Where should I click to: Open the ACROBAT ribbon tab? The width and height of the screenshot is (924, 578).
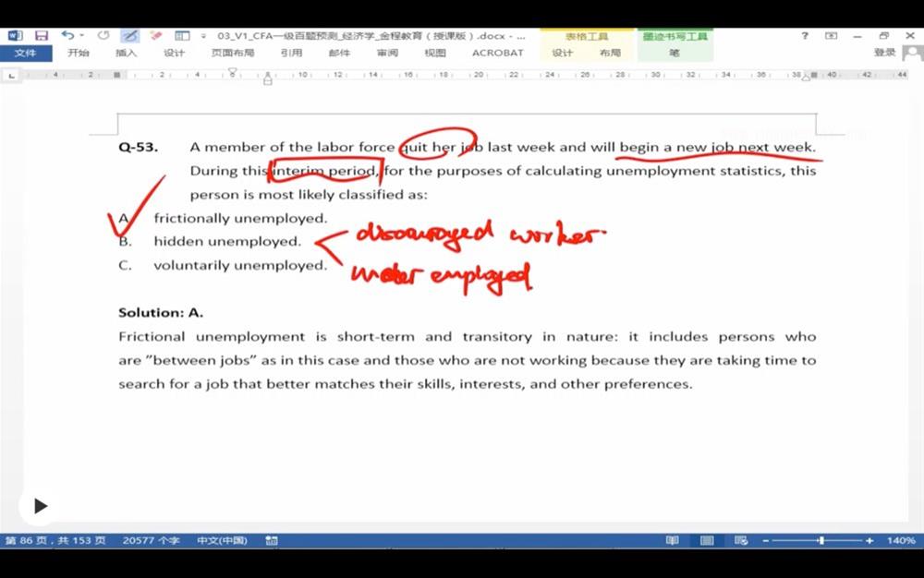coord(497,53)
